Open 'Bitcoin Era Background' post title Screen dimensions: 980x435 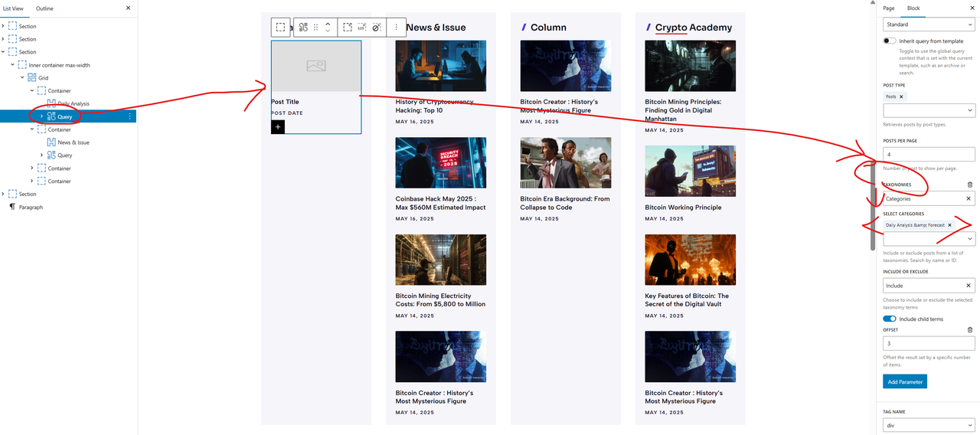(565, 203)
